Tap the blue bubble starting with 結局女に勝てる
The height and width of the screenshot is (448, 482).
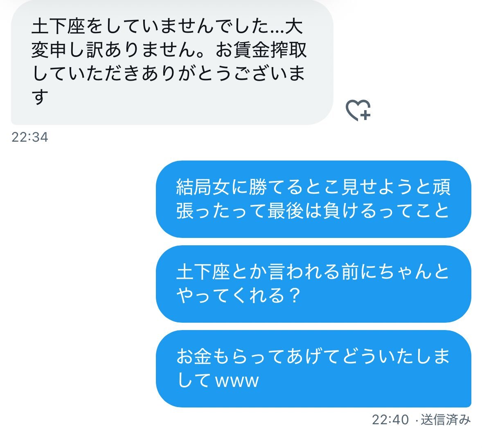313,199
